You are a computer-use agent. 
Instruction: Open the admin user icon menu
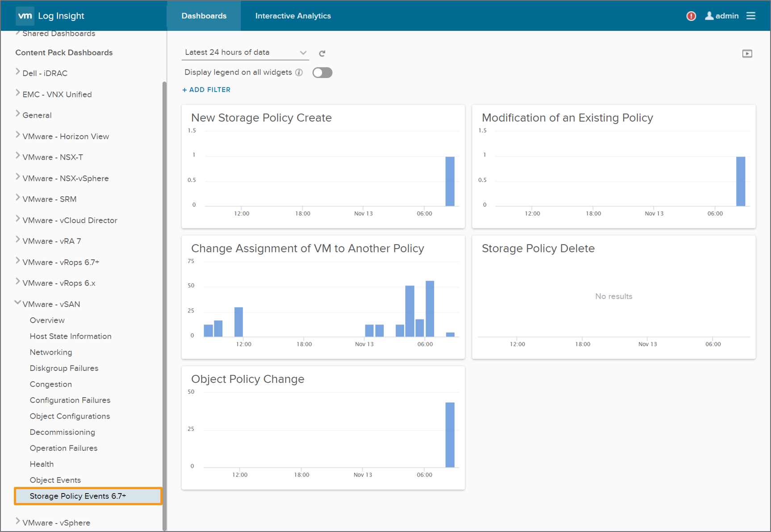pyautogui.click(x=709, y=16)
